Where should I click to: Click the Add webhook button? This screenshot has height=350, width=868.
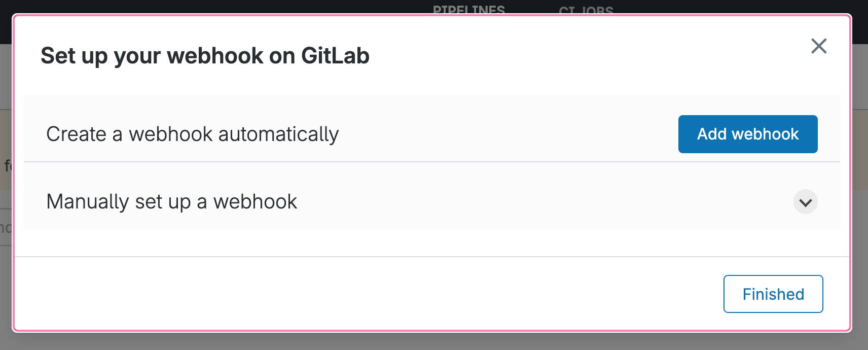pos(747,134)
